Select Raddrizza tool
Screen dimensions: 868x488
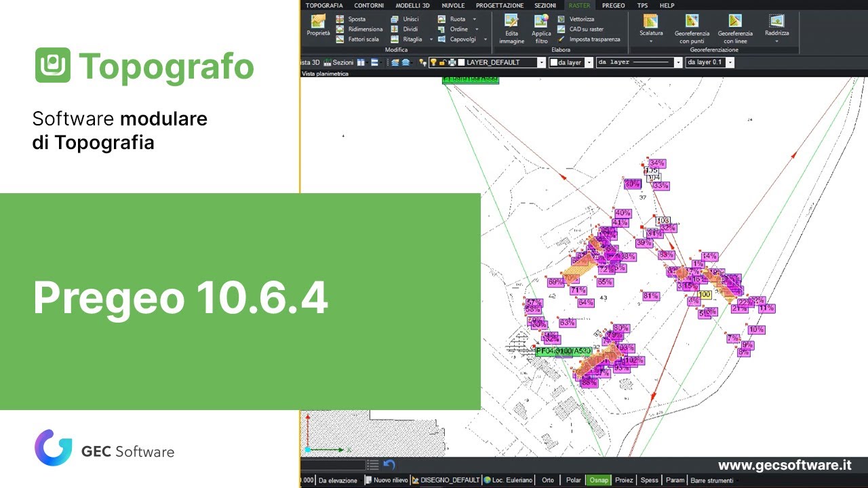click(x=776, y=28)
